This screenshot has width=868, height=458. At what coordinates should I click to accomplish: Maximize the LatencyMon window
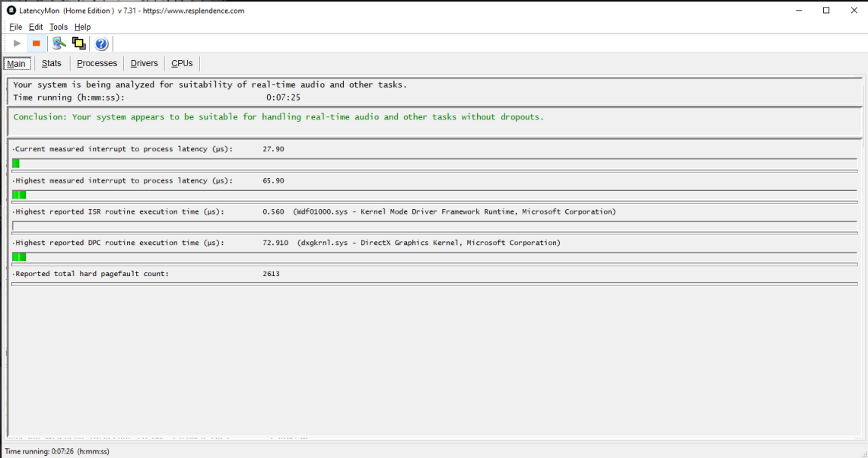(826, 11)
